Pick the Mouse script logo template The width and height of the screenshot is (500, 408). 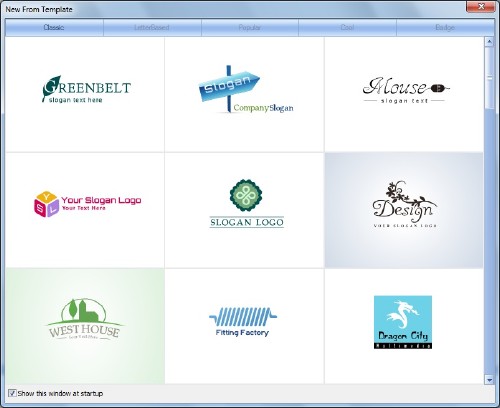click(404, 95)
